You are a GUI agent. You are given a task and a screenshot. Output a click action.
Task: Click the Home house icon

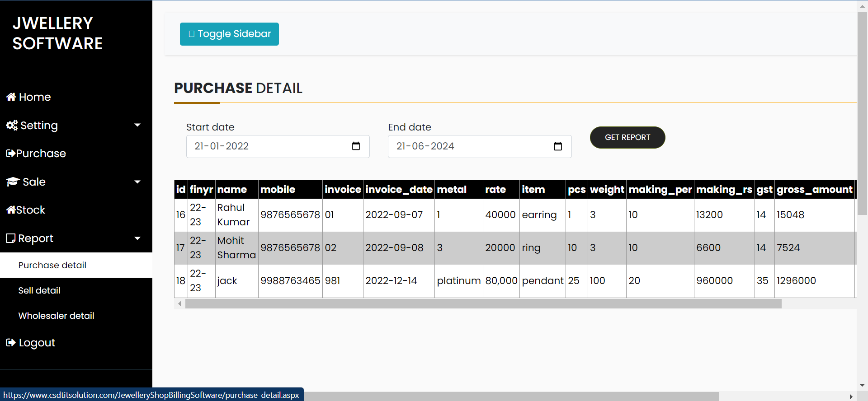pyautogui.click(x=11, y=97)
